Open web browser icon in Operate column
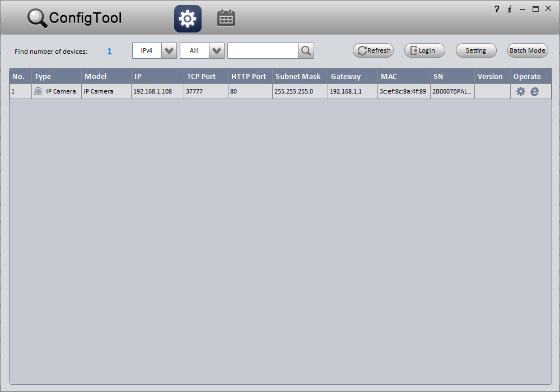 (x=534, y=91)
